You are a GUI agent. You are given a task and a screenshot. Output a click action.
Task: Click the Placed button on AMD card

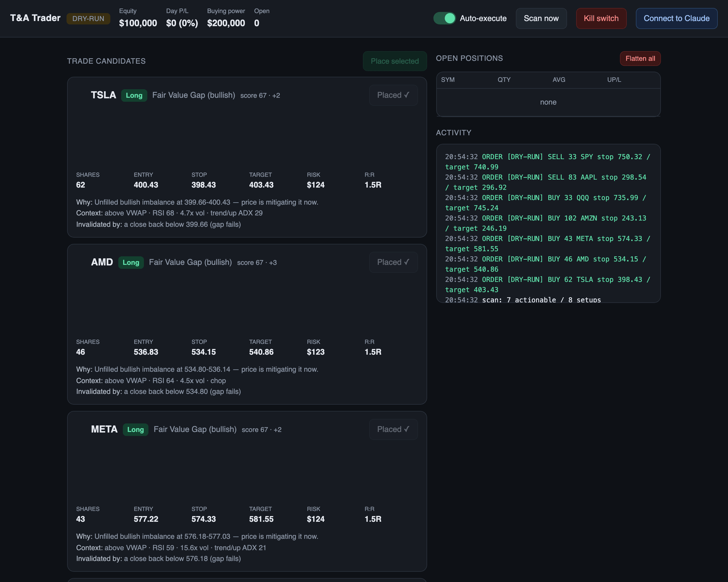pos(393,262)
